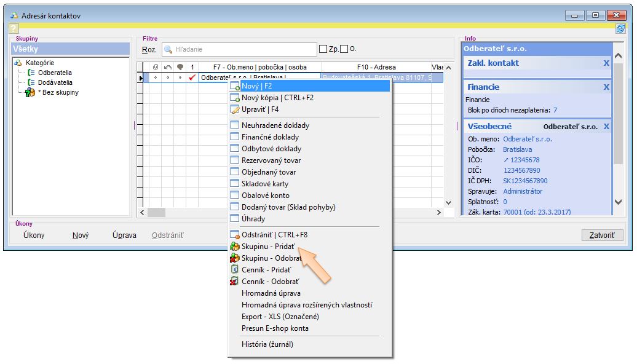Close the Všeobecné info section
The height and width of the screenshot is (364, 637).
click(606, 127)
